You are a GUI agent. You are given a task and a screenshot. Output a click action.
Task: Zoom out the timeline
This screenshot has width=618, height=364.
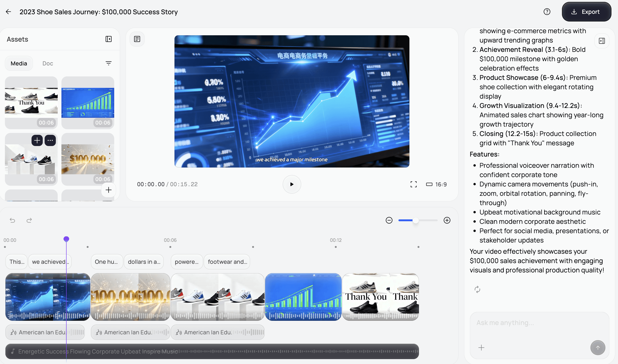[389, 220]
